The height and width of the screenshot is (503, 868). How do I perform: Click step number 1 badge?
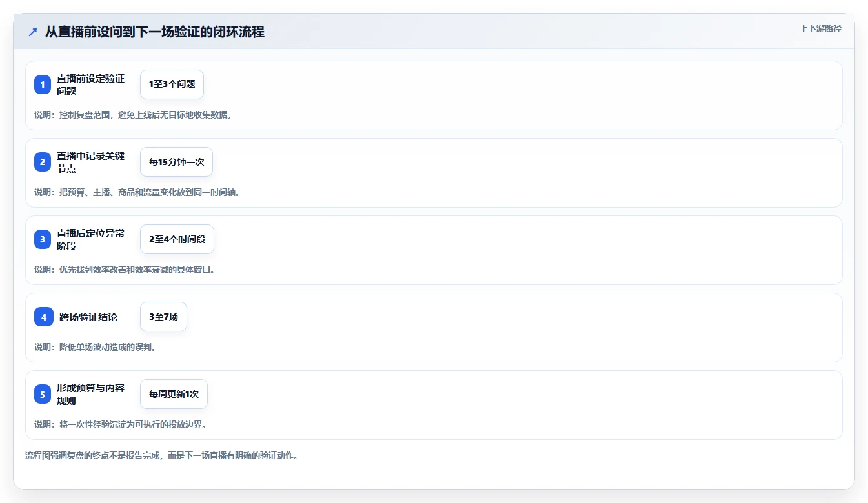coord(43,84)
